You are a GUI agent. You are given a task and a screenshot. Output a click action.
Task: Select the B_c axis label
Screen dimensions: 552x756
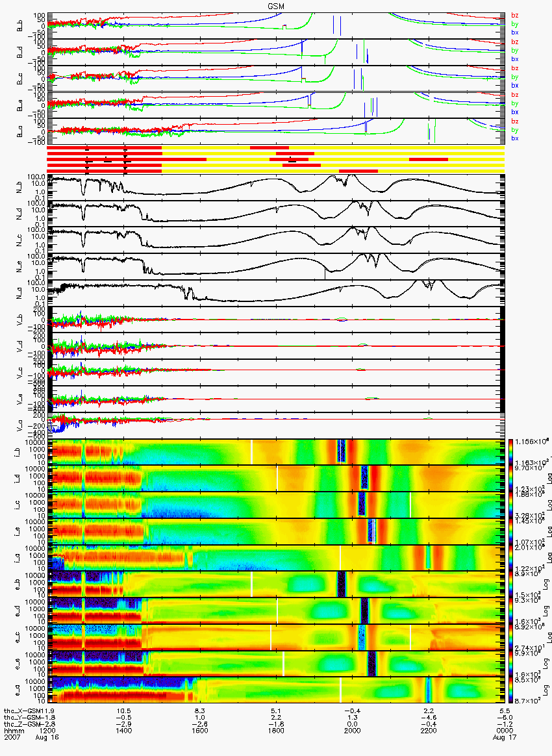[20, 79]
